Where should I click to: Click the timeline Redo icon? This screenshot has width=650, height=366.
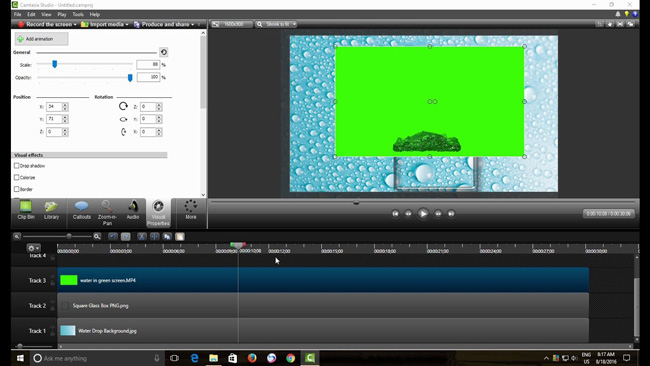click(x=126, y=236)
